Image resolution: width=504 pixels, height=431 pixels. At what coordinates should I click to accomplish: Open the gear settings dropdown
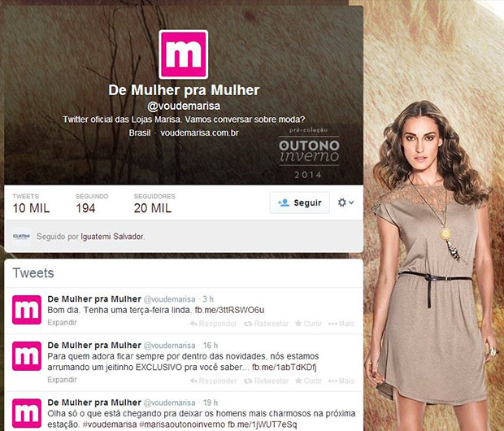(345, 202)
